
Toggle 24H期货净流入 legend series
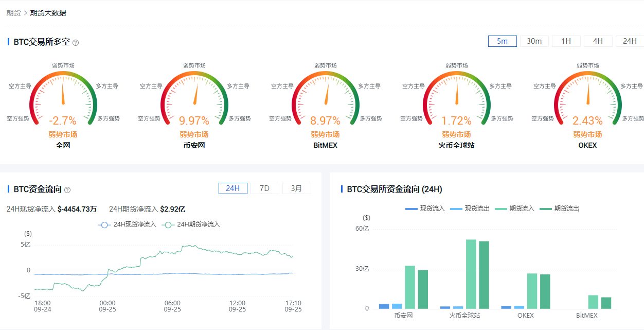[x=191, y=225]
